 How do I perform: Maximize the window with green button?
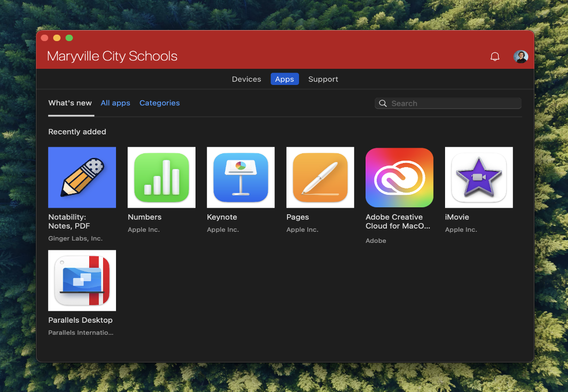[x=69, y=38]
